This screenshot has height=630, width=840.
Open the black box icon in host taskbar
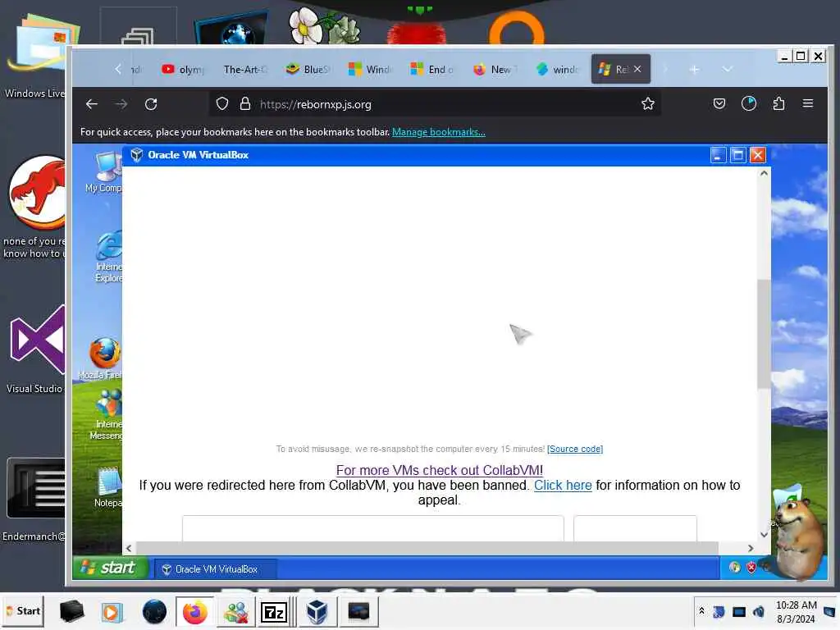coord(71,611)
